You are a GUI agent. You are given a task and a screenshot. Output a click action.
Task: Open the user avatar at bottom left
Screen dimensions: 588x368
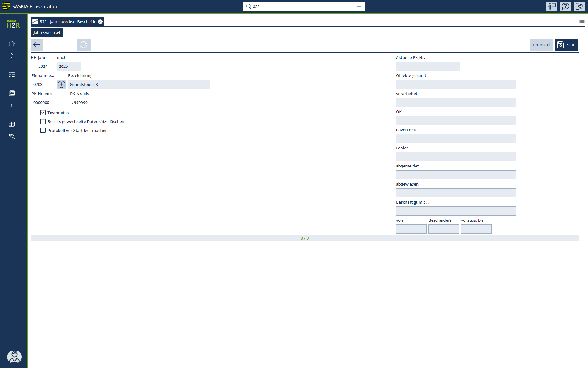(14, 357)
